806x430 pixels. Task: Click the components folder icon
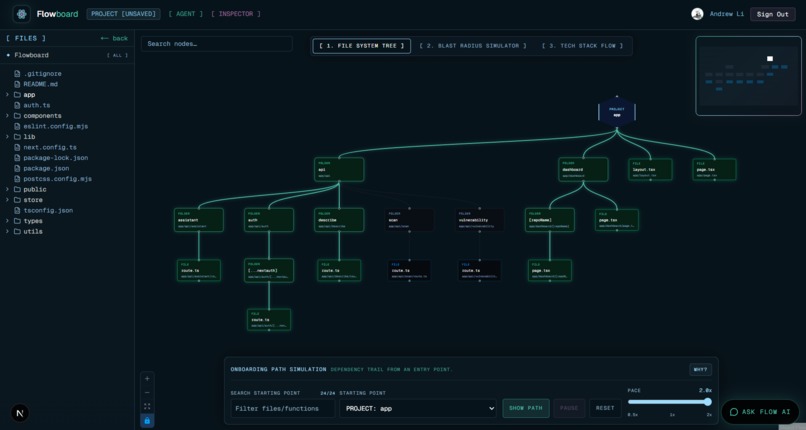(x=17, y=116)
